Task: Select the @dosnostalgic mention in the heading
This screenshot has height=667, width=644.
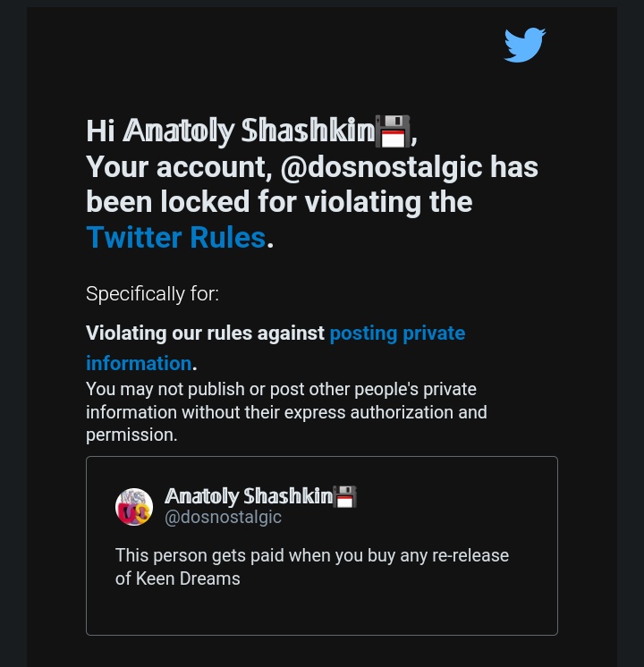Action: coord(381,167)
